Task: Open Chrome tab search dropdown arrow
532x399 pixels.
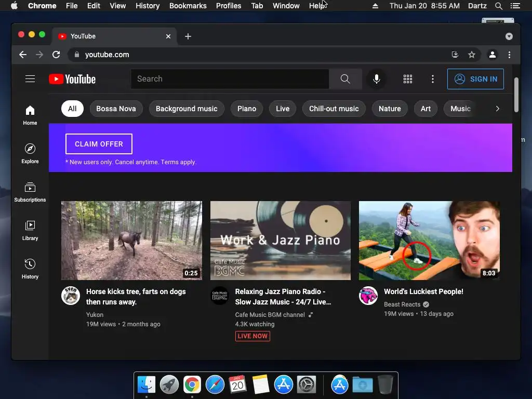Action: tap(509, 36)
